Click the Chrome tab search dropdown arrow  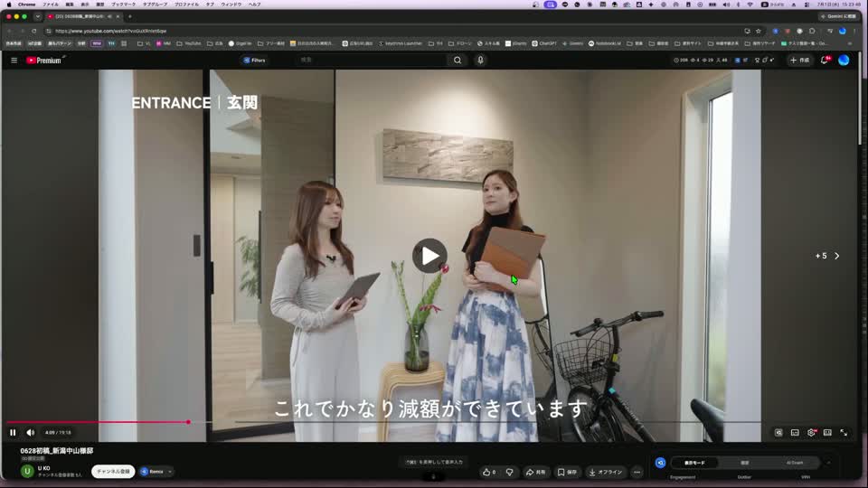pyautogui.click(x=38, y=16)
